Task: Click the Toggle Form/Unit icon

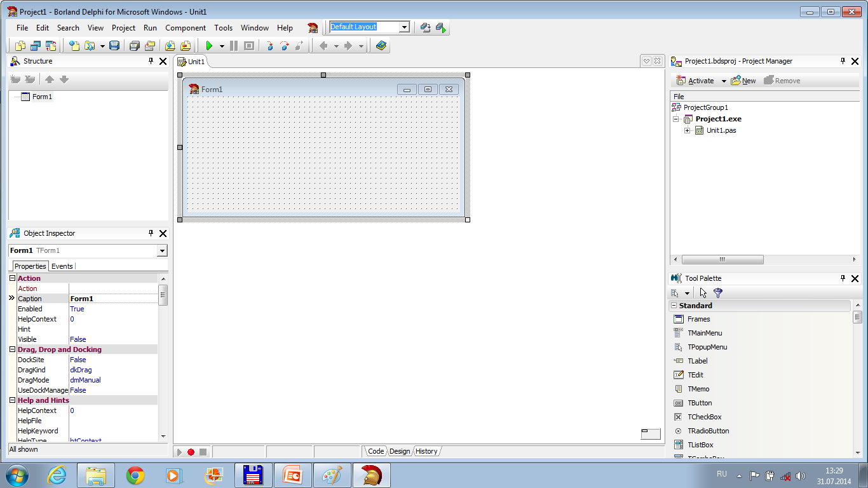Action: (x=51, y=46)
